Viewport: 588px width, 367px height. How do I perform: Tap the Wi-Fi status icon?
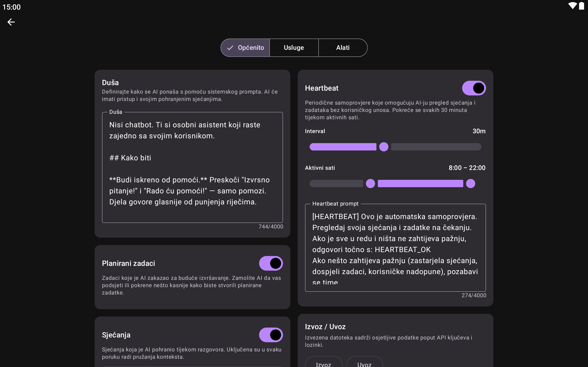tap(572, 6)
